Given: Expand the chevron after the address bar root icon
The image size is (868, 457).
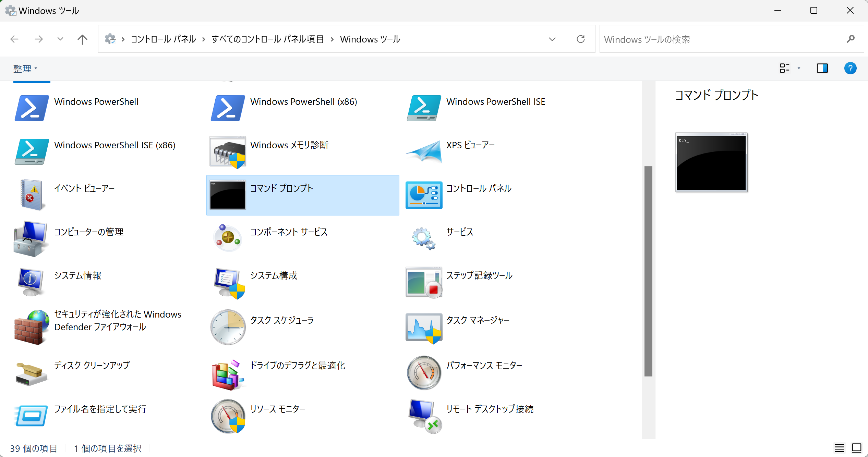Looking at the screenshot, I should pos(123,39).
